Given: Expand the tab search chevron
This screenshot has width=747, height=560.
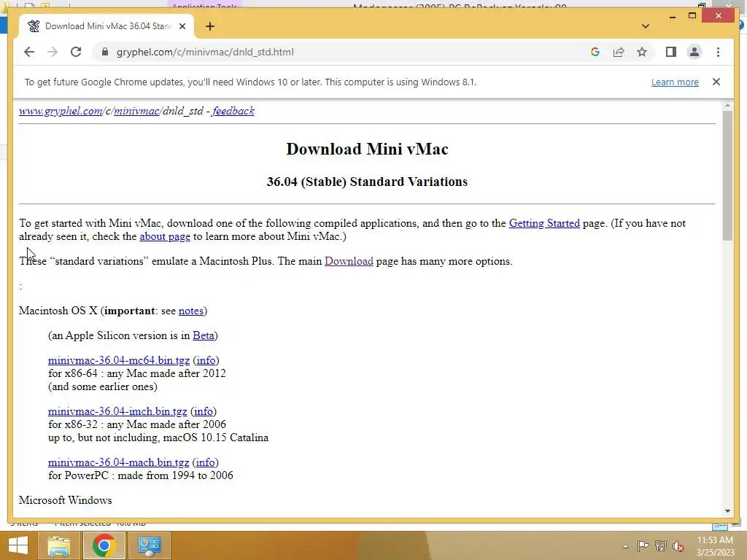Looking at the screenshot, I should (645, 26).
